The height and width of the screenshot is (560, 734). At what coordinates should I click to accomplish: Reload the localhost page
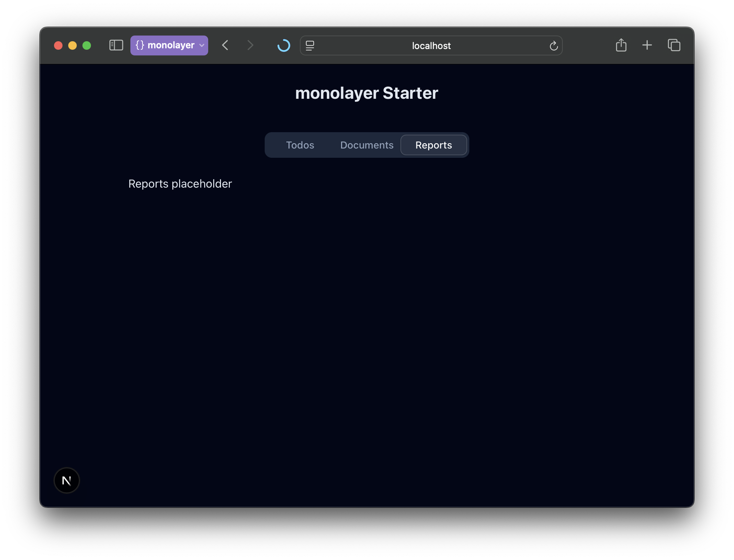click(554, 45)
